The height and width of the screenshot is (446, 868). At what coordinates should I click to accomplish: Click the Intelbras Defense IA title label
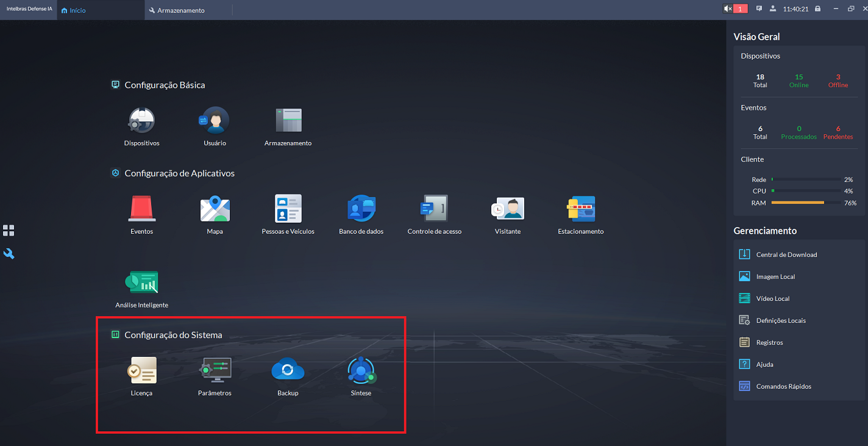tap(29, 10)
